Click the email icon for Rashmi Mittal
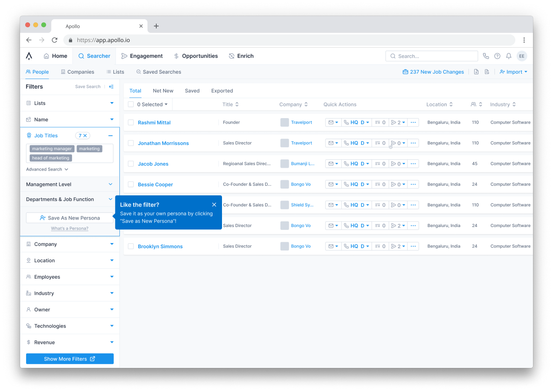 tap(331, 123)
